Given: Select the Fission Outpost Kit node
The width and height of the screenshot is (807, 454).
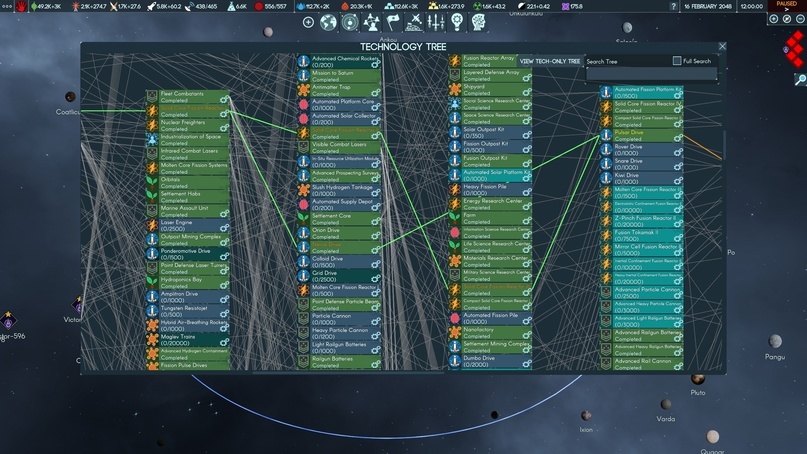Looking at the screenshot, I should point(490,147).
